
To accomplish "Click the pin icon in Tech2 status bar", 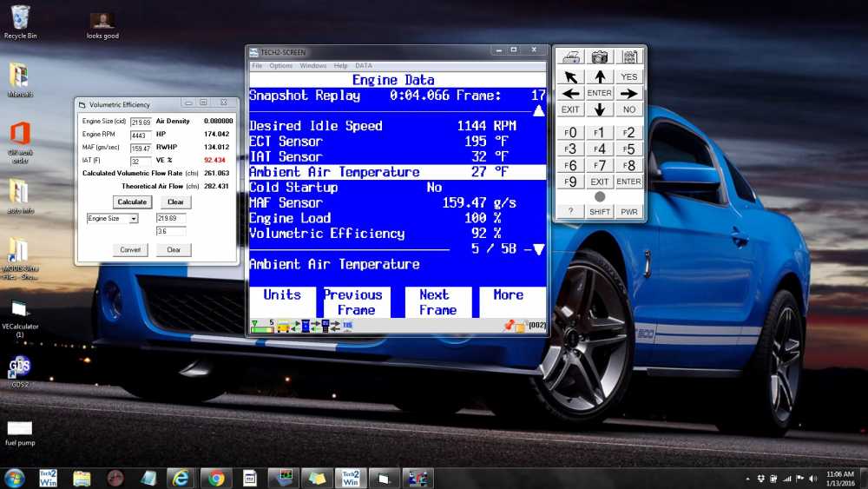I will 510,326.
